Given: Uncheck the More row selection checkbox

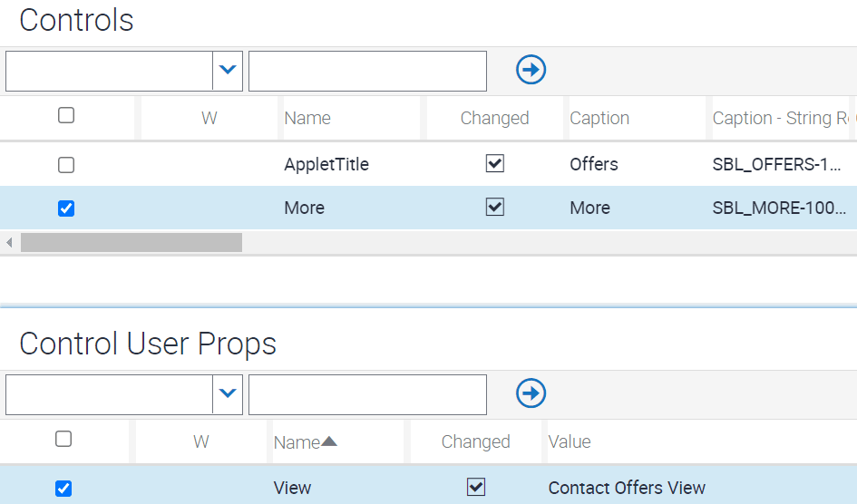Looking at the screenshot, I should 66,208.
